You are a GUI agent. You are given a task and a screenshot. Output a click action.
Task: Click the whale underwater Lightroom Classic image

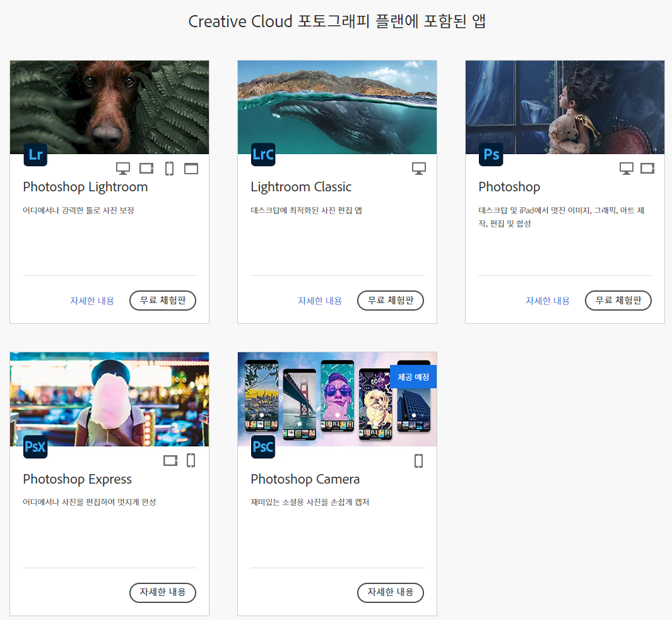(x=338, y=107)
